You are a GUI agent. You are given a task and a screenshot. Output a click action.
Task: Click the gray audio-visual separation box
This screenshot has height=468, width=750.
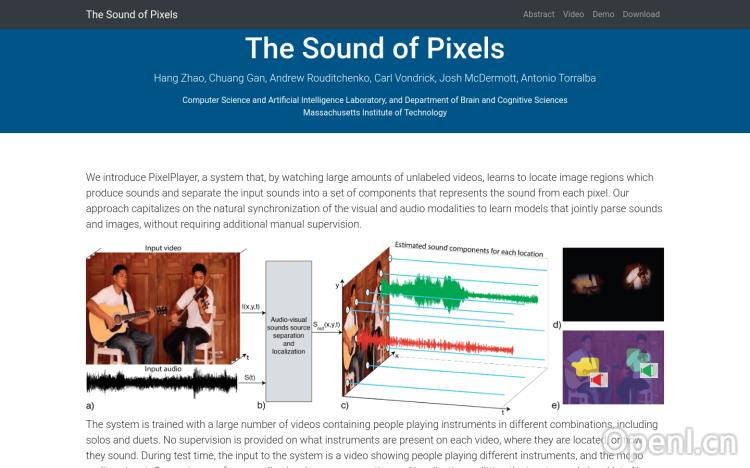coord(288,331)
